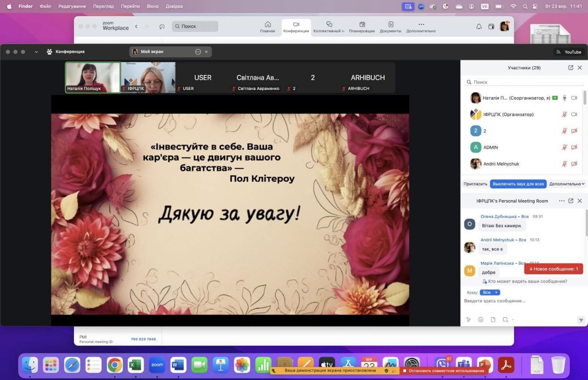This screenshot has width=588, height=380.
Task: Expand the Дополнительно dropdown under participants
Action: 567,184
